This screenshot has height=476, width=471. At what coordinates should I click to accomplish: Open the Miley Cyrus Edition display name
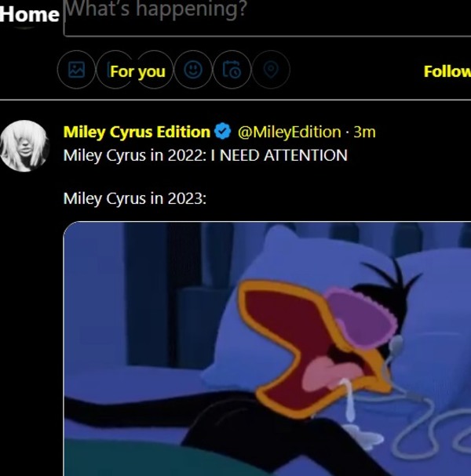137,132
